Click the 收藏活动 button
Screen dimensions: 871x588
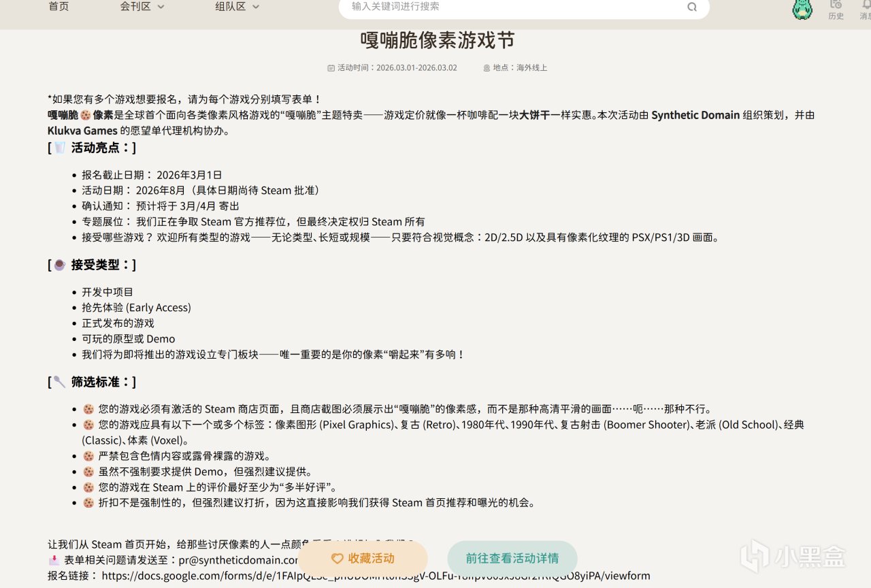point(363,558)
